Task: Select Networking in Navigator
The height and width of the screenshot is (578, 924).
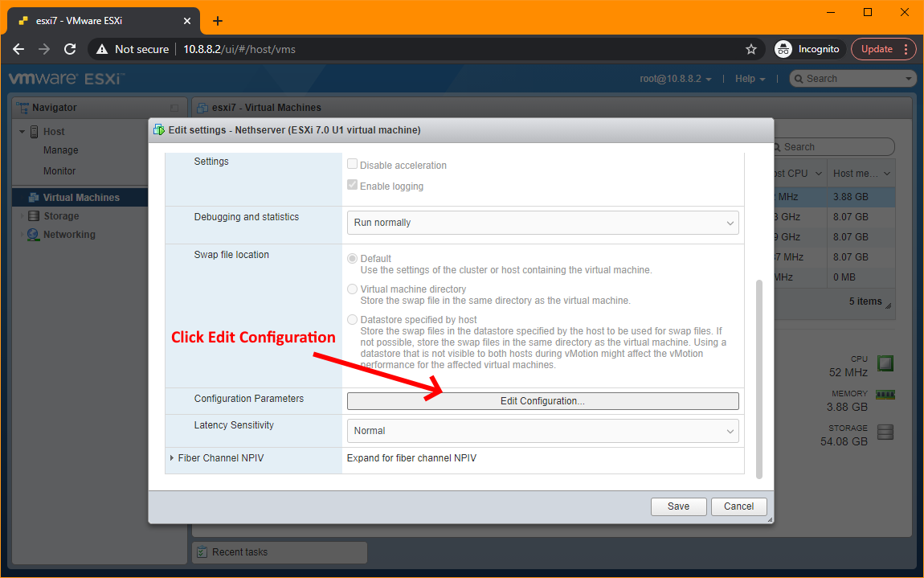Action: pos(70,235)
